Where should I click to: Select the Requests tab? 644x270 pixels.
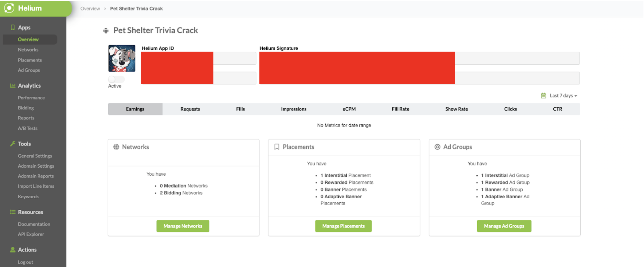pyautogui.click(x=190, y=109)
